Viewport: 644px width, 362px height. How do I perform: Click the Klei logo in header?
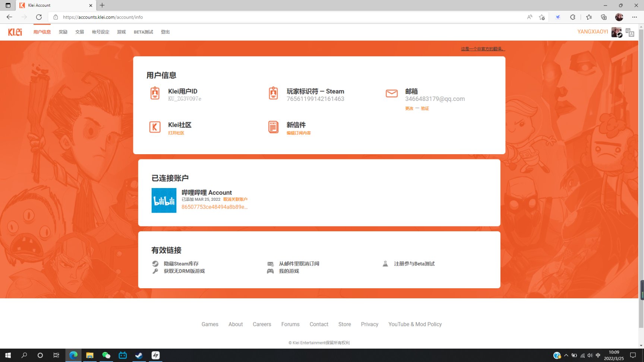[15, 32]
